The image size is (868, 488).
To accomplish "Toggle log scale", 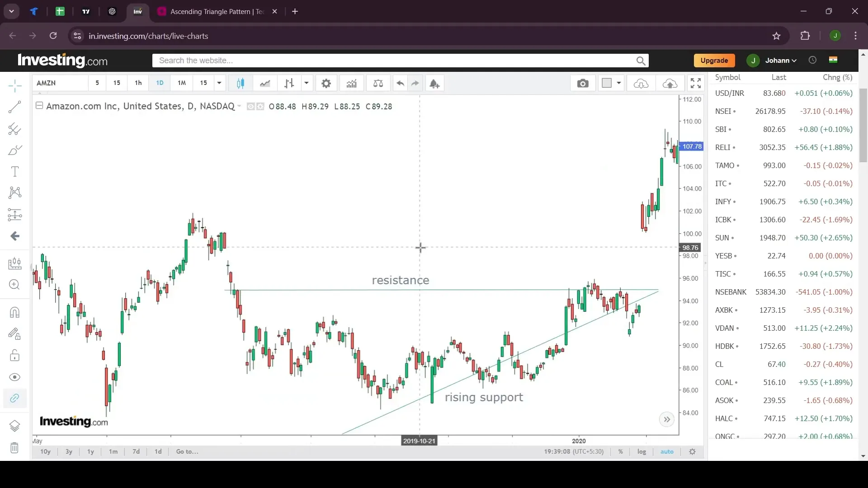I will click(x=642, y=451).
